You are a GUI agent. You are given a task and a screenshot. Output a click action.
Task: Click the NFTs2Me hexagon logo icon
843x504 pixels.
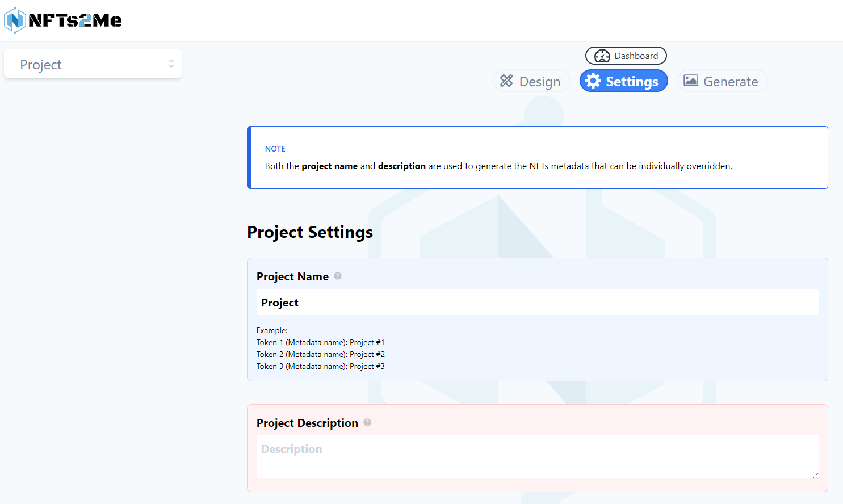pos(15,20)
